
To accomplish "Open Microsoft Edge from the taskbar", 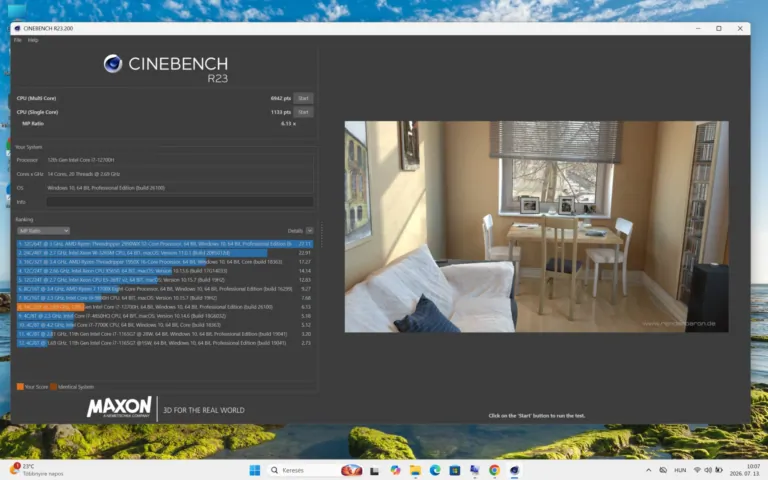I will point(435,470).
